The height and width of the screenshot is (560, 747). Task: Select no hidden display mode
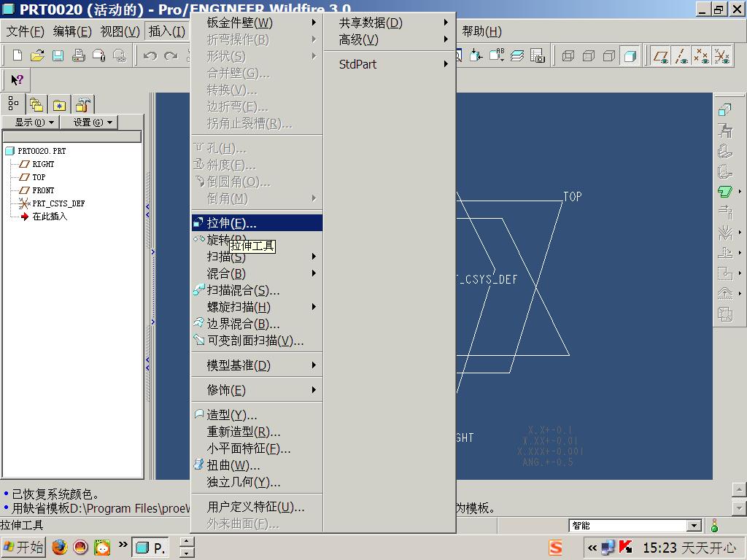point(609,55)
